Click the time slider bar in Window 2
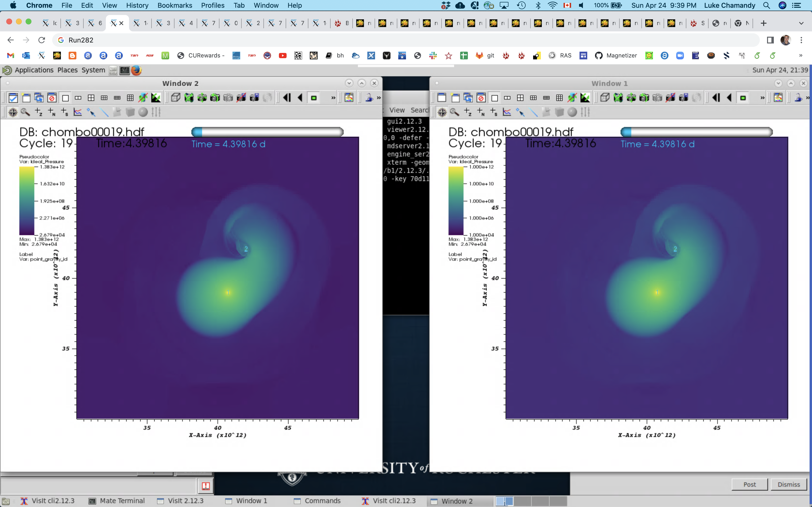This screenshot has width=812, height=507. tap(268, 132)
